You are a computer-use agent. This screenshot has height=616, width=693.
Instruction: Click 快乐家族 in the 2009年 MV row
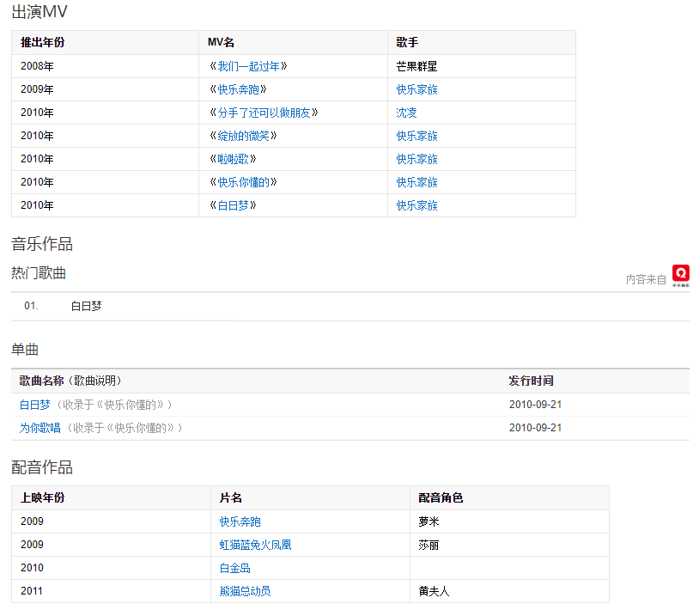tap(416, 89)
